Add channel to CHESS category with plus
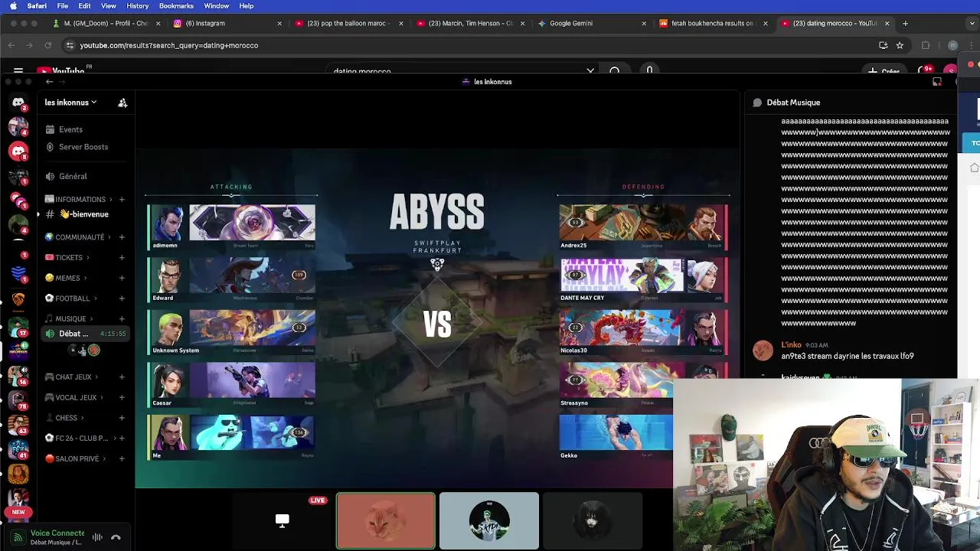 pos(122,419)
